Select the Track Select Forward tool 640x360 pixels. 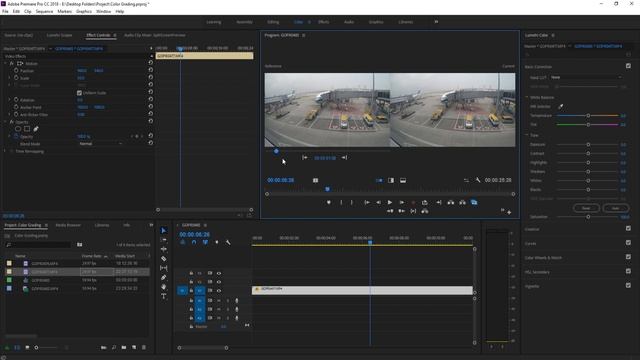164,240
